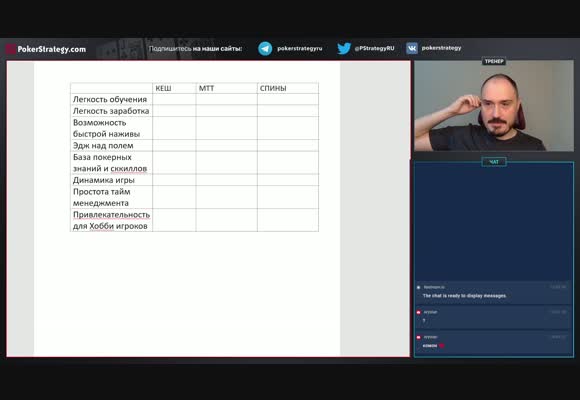The width and height of the screenshot is (580, 400).
Task: Click the Легкость заработка row label
Action: (111, 111)
